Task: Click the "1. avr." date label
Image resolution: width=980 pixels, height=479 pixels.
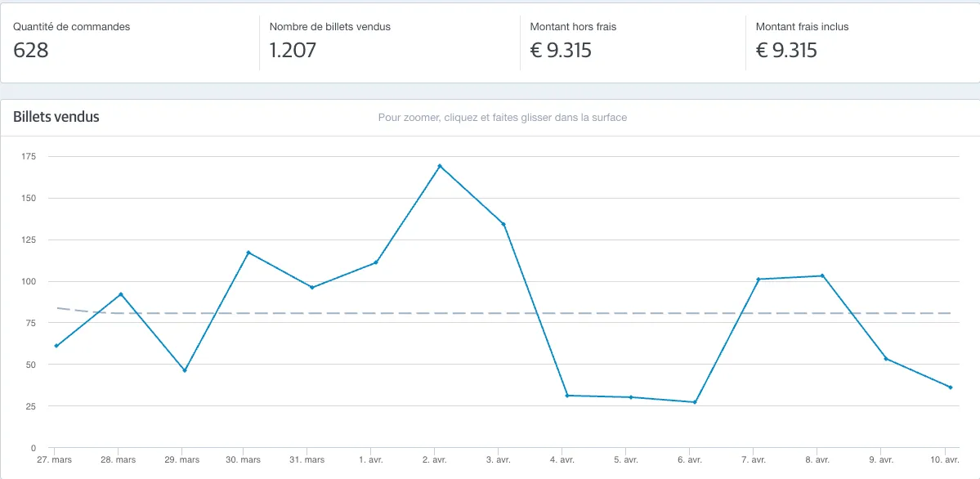Action: 370,459
